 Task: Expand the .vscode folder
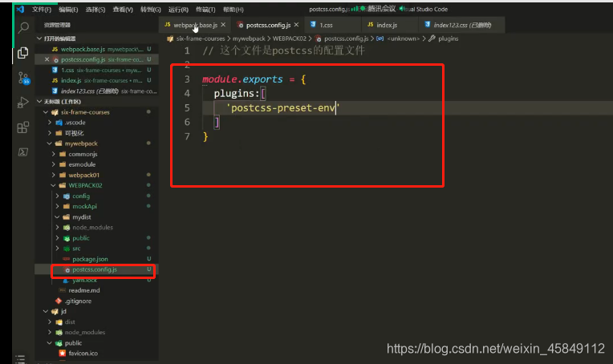coord(49,122)
